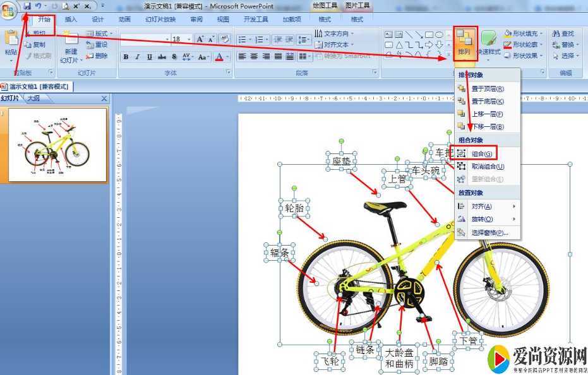Switch to the 插入 Insert tab
The width and height of the screenshot is (588, 375).
click(x=71, y=20)
